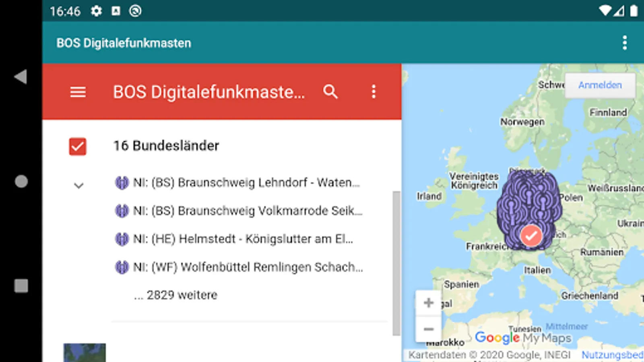Viewport: 644px width, 362px height.
Task: Tap the Android home circle button
Action: click(x=21, y=181)
